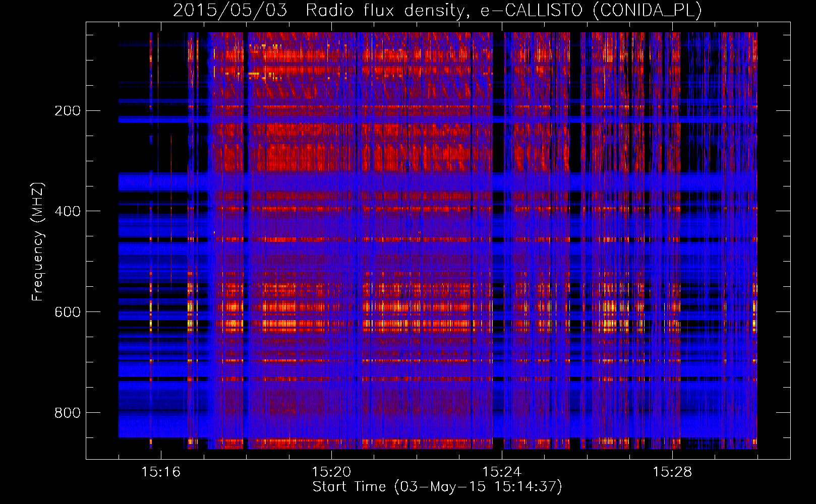Click the 'Frequency (MHZ)' axis label
Viewport: 816px width, 504px height.
(38, 242)
